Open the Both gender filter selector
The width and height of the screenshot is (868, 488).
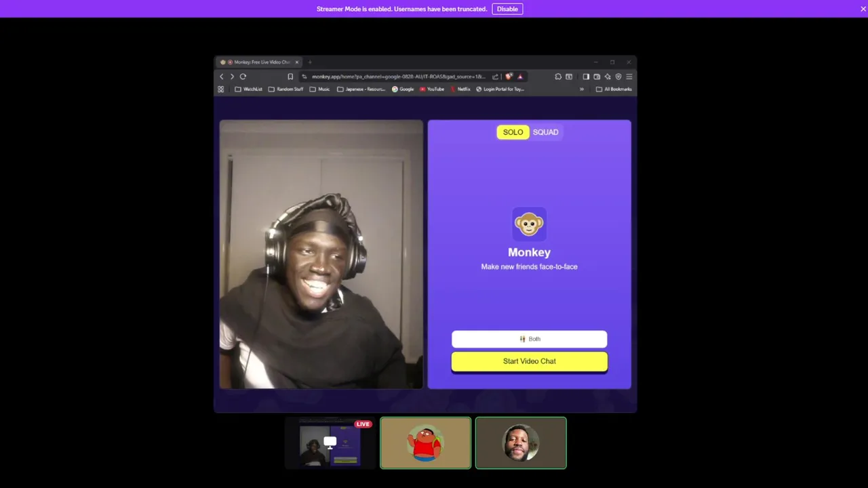(530, 339)
